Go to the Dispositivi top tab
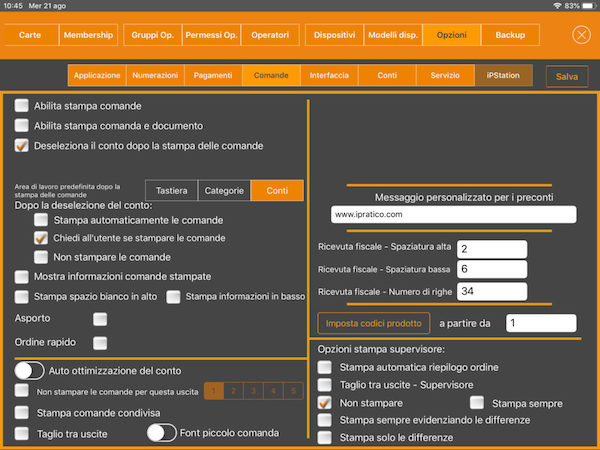This screenshot has height=450, width=600. point(334,35)
